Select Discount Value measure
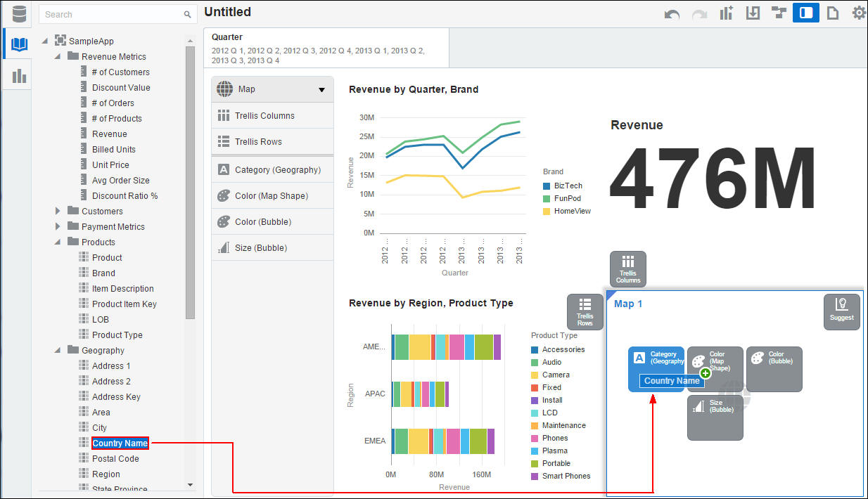 click(x=121, y=87)
